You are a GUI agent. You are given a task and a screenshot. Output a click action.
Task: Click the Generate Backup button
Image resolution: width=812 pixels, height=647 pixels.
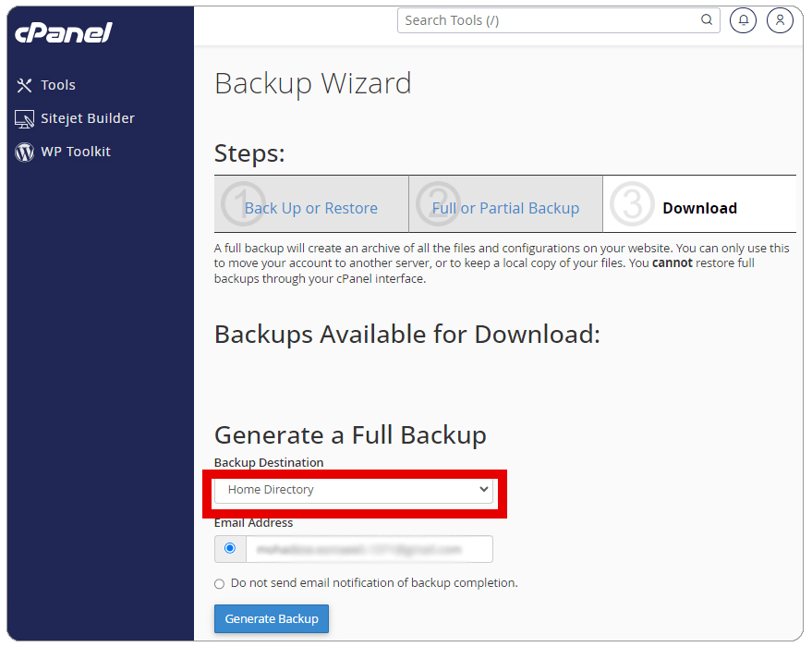coord(272,619)
